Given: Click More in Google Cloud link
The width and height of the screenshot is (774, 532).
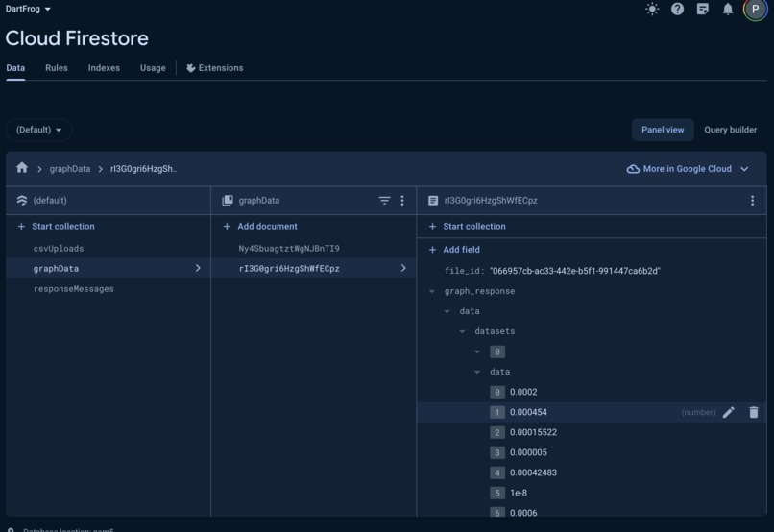Looking at the screenshot, I should point(688,169).
